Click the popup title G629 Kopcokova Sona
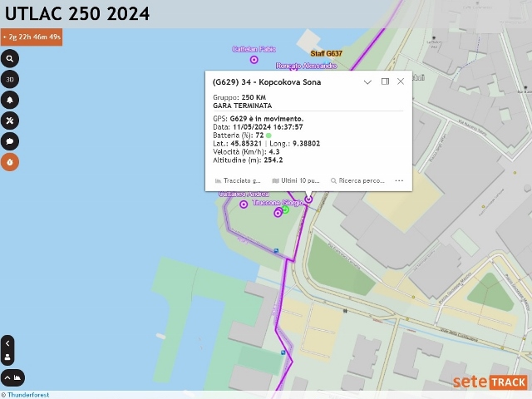This screenshot has height=399, width=532. 267,82
